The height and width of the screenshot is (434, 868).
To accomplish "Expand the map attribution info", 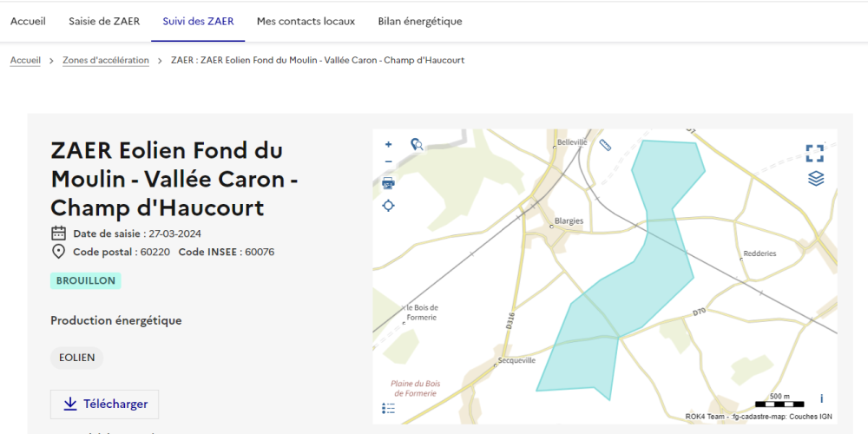I will [821, 399].
